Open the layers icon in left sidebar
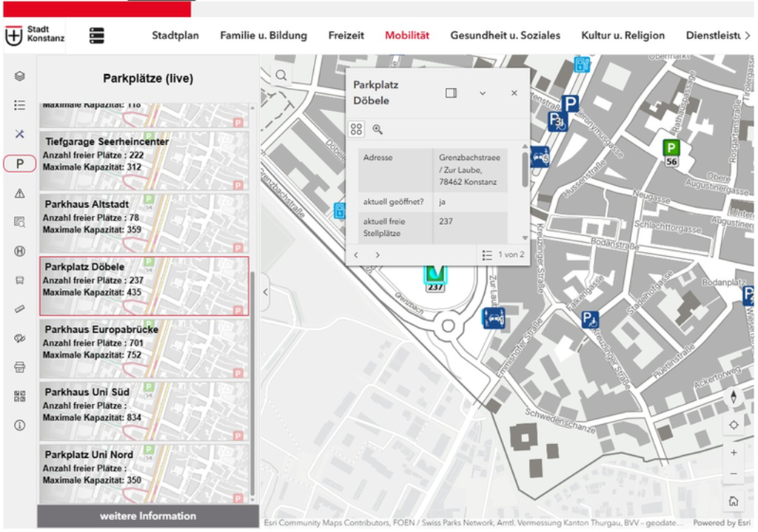The width and height of the screenshot is (758, 532). click(19, 75)
